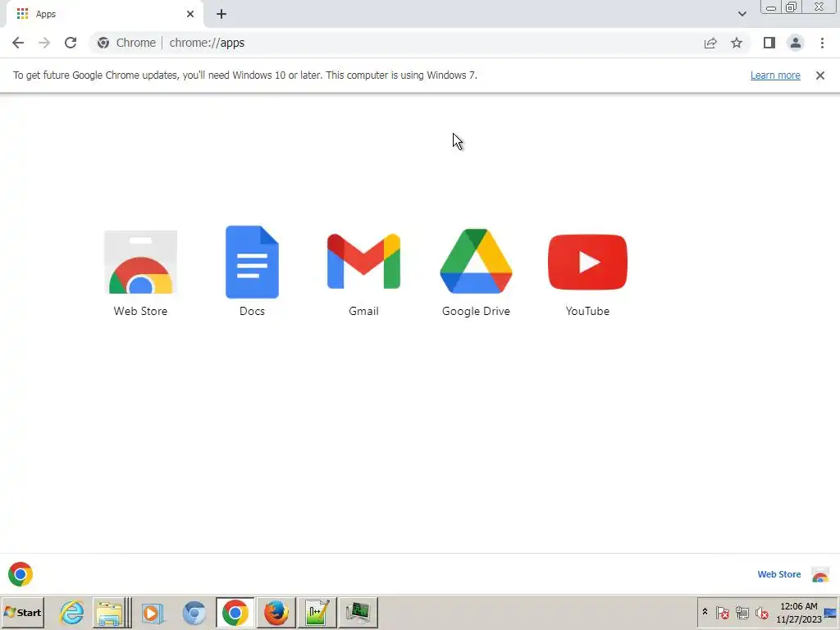
Task: Open the Gmail app icon
Action: point(363,262)
